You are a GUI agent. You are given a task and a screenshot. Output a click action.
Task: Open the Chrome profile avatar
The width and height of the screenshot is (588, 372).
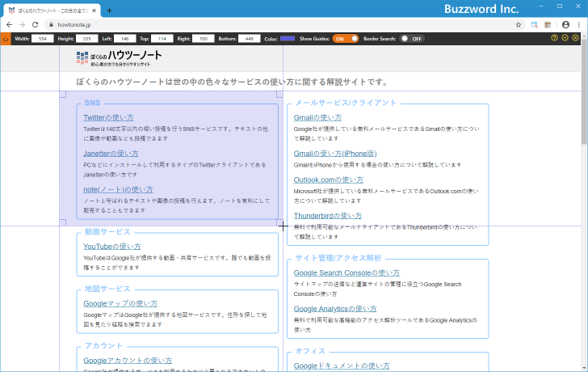tap(565, 25)
